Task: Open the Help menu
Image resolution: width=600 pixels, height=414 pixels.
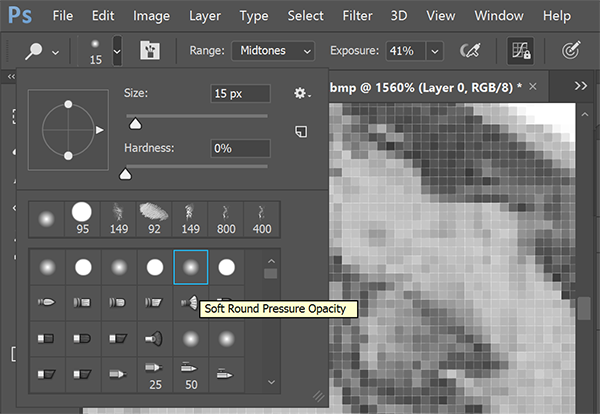Action: pyautogui.click(x=557, y=16)
